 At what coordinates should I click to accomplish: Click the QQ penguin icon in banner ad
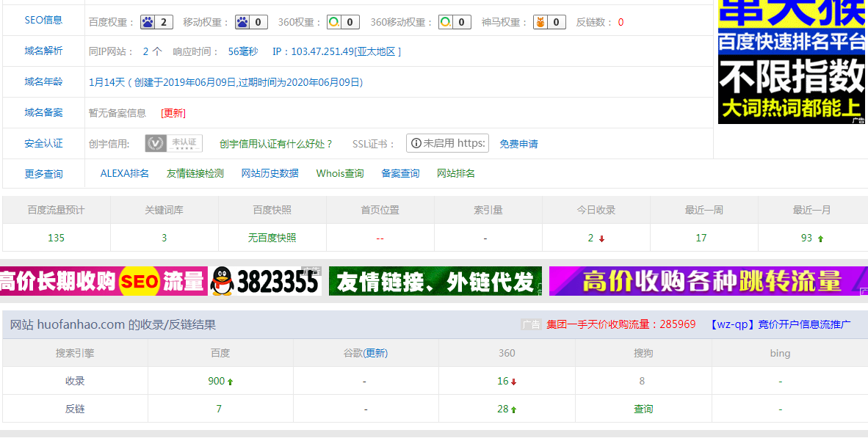(222, 281)
